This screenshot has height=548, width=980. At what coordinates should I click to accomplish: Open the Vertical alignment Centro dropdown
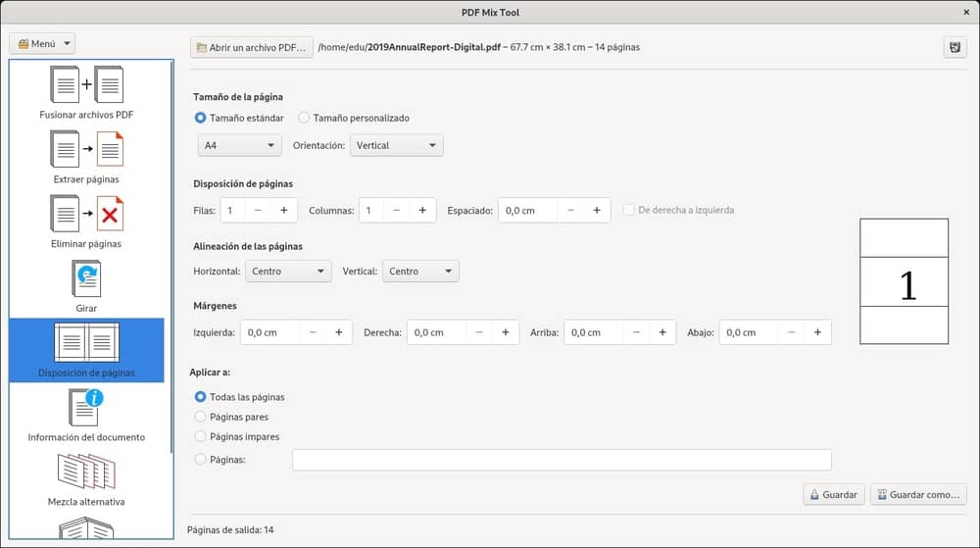click(x=420, y=272)
